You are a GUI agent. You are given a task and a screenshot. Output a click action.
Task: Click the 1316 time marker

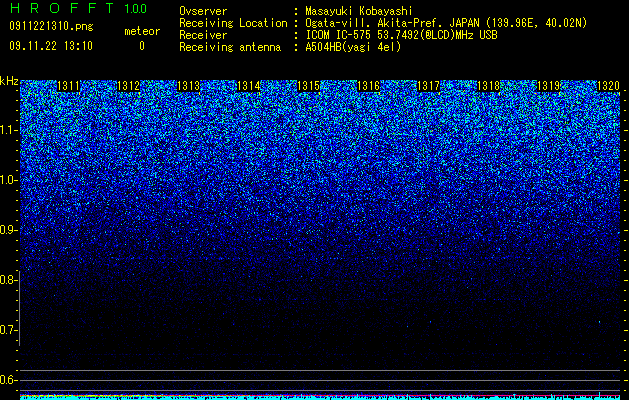pos(369,86)
